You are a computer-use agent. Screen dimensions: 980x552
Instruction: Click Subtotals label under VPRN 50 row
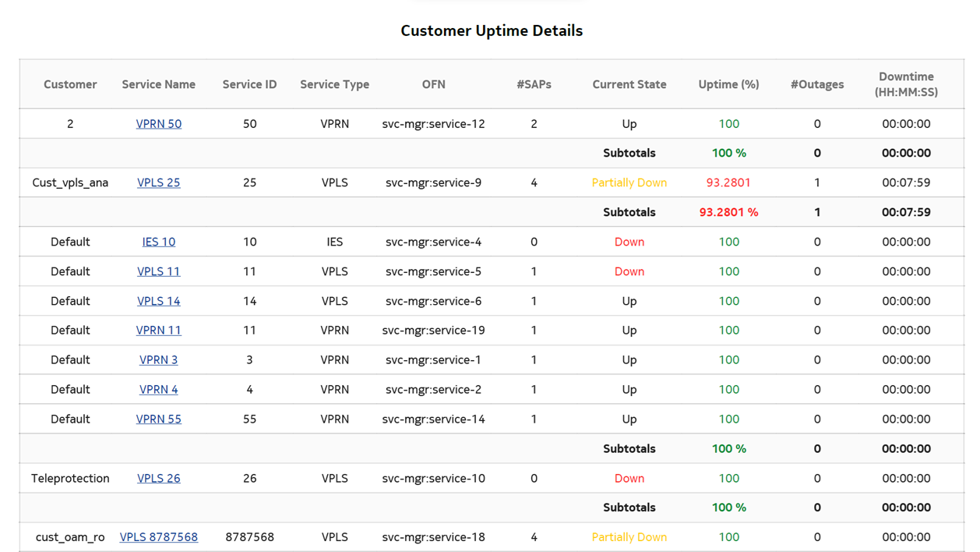(629, 154)
